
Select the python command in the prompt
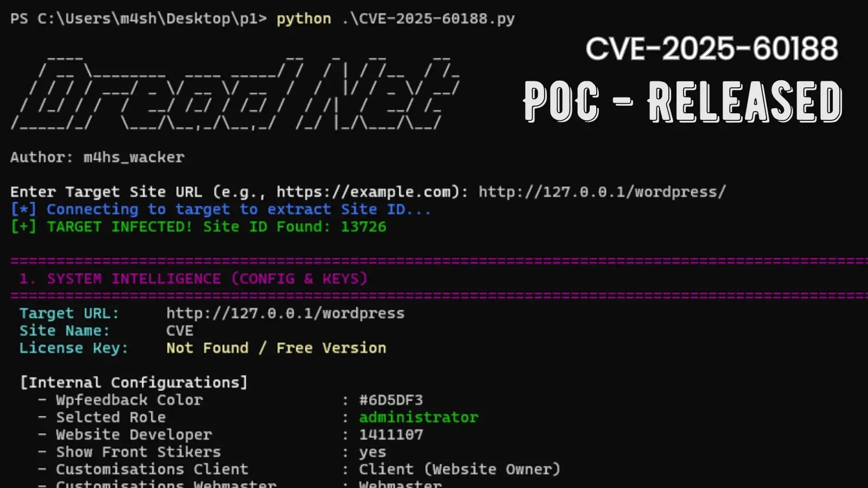[303, 18]
